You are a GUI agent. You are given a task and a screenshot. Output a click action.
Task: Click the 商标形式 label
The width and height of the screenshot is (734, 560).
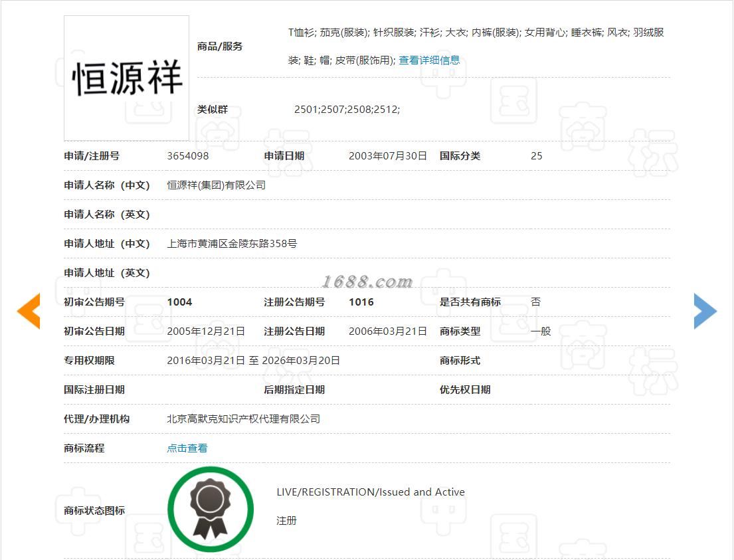pos(460,361)
